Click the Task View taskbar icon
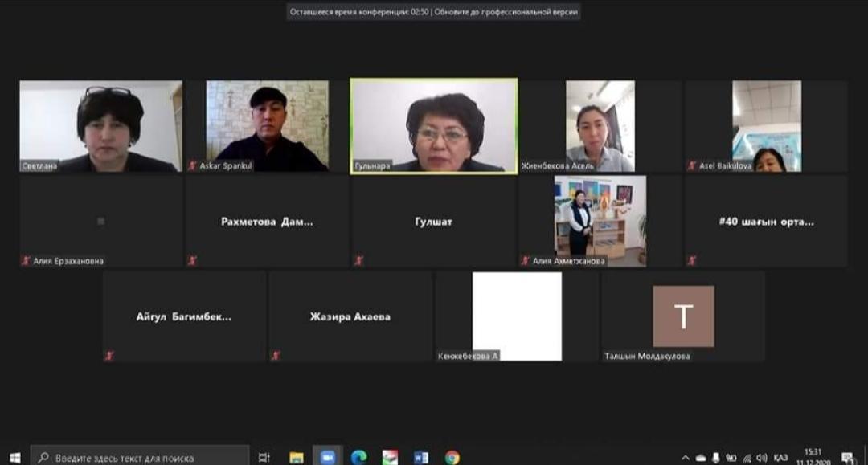Screen dimensions: 868x465 [264, 458]
